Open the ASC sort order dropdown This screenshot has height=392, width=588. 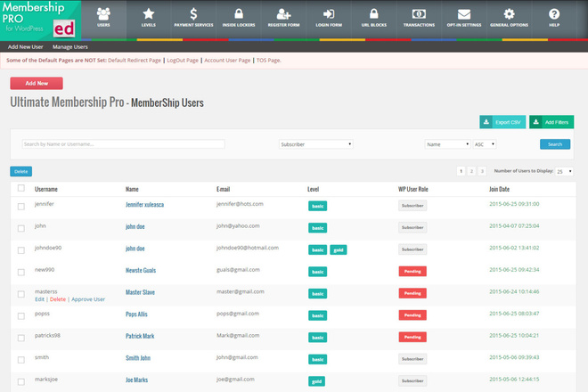485,144
